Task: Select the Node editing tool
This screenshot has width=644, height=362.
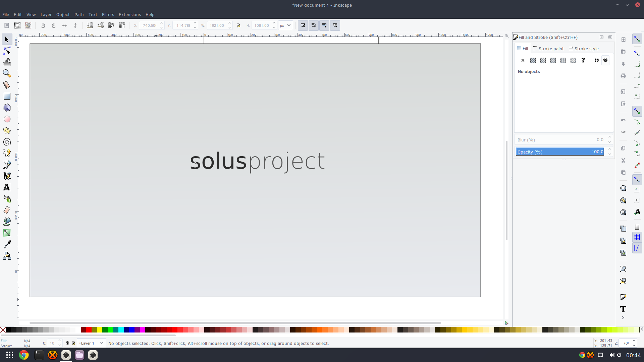Action: click(7, 51)
